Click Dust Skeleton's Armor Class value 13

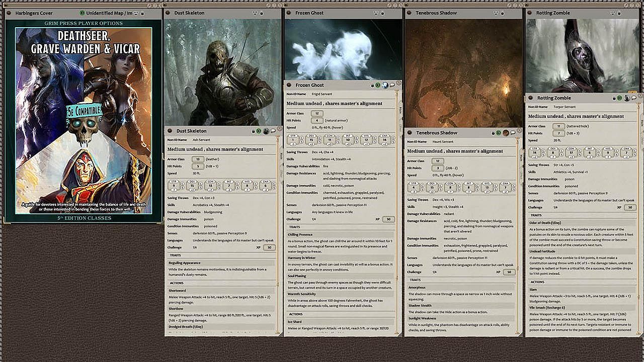click(198, 159)
